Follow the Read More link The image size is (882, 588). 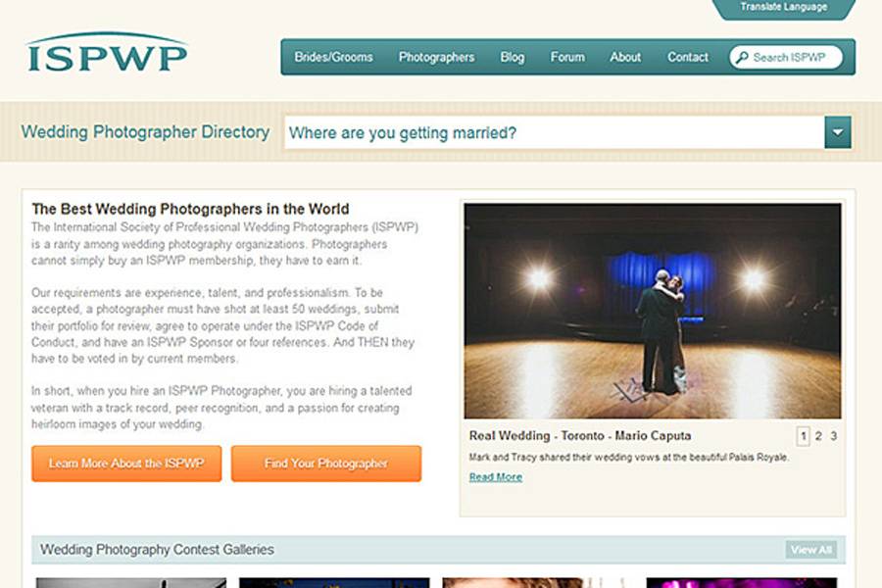tap(496, 477)
